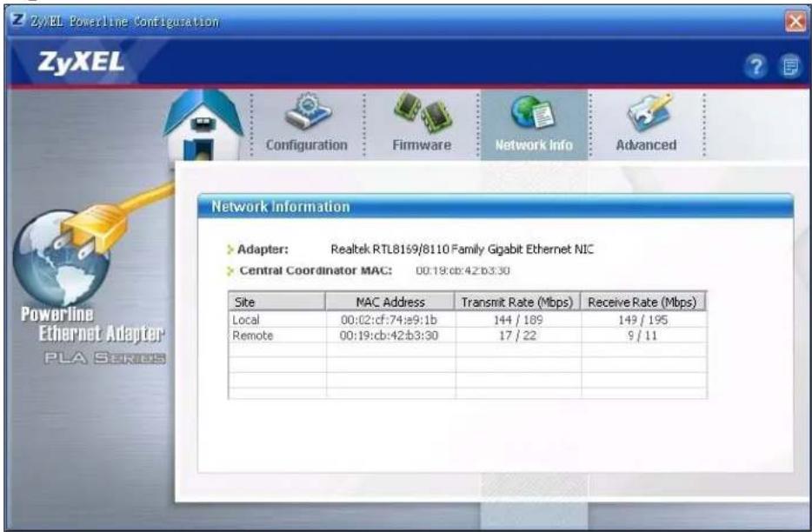Select the Network Info globe icon
Screen dimensions: 812x532
coord(534,112)
